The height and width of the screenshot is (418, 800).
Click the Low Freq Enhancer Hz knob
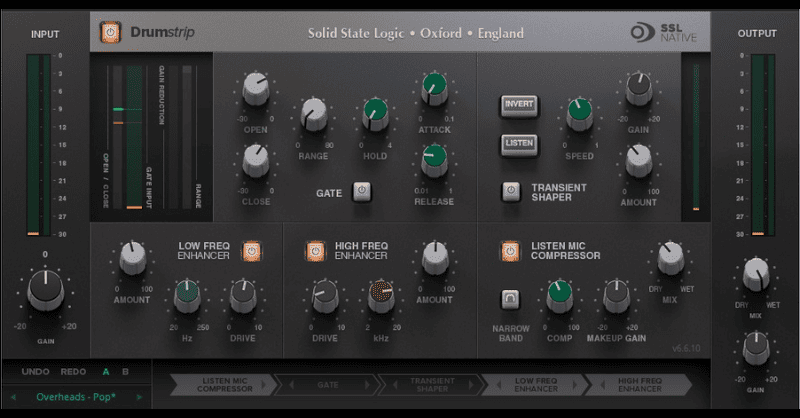pyautogui.click(x=187, y=296)
